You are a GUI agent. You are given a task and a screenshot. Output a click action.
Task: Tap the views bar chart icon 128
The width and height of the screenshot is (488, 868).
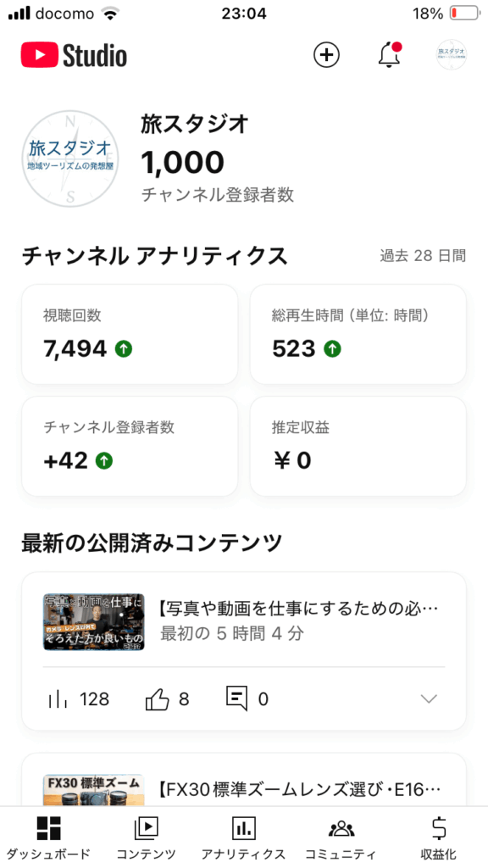click(x=57, y=699)
